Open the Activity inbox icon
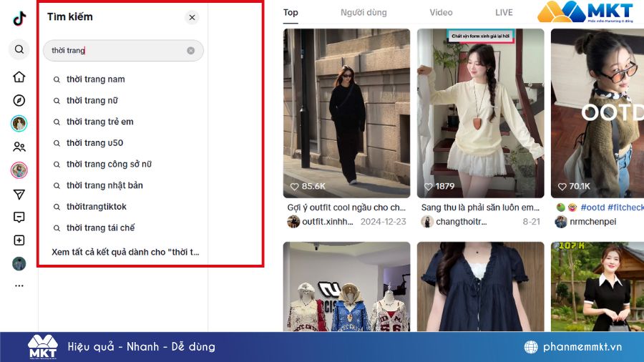Screen dimensions: 644x362 [19, 217]
